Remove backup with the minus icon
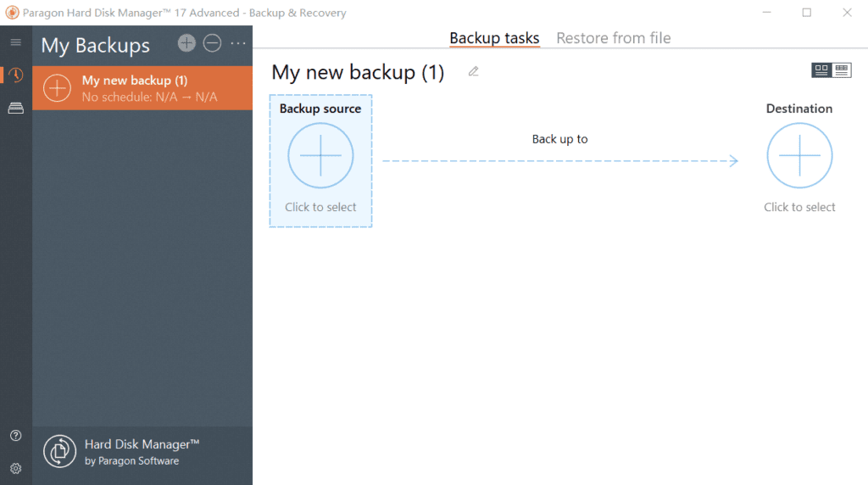The image size is (868, 485). click(212, 42)
